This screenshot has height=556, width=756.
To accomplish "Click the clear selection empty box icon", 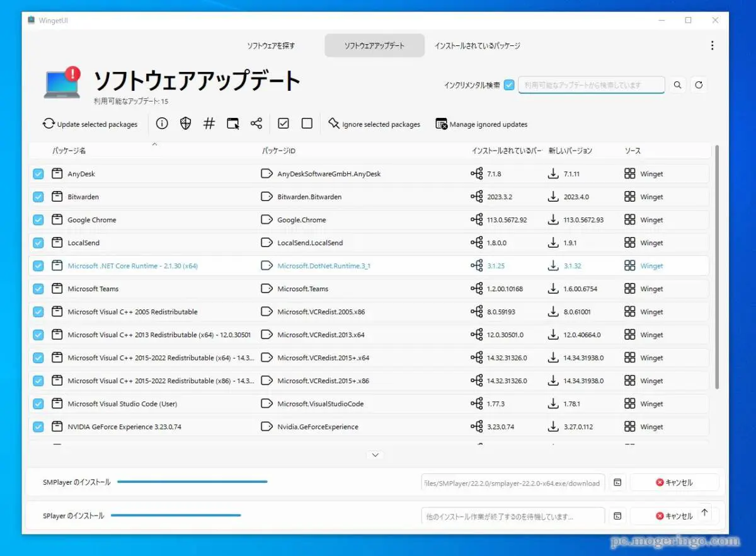I will tap(307, 124).
